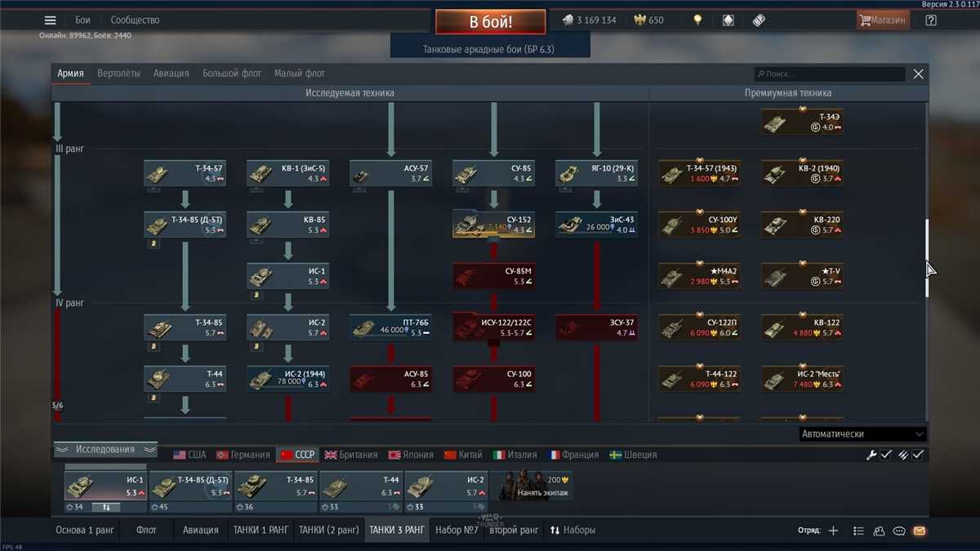This screenshot has height=551, width=980.
Task: Select the Т-34-57 tank in tree
Action: (185, 174)
